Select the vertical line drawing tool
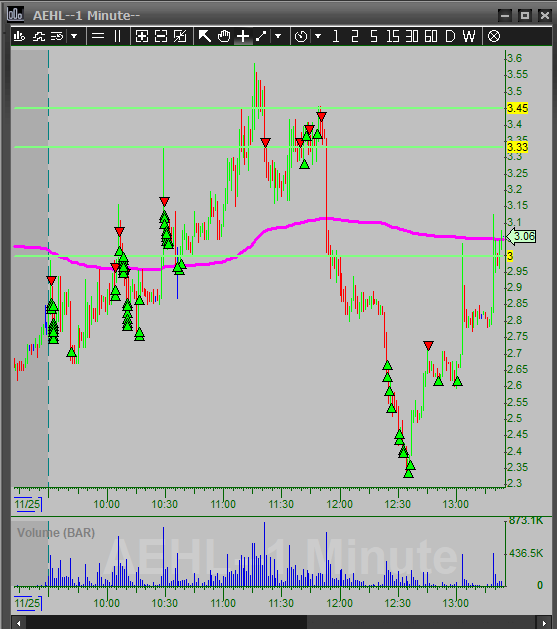Viewport: 557px width, 629px height. tap(117, 37)
